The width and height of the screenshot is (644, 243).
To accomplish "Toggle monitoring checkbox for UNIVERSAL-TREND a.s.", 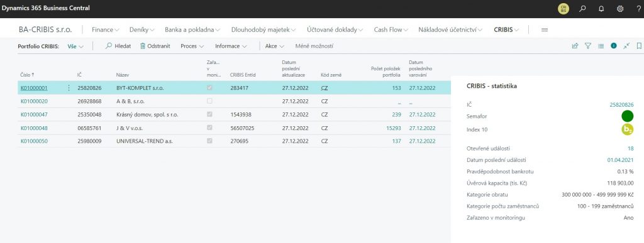I will pyautogui.click(x=210, y=141).
